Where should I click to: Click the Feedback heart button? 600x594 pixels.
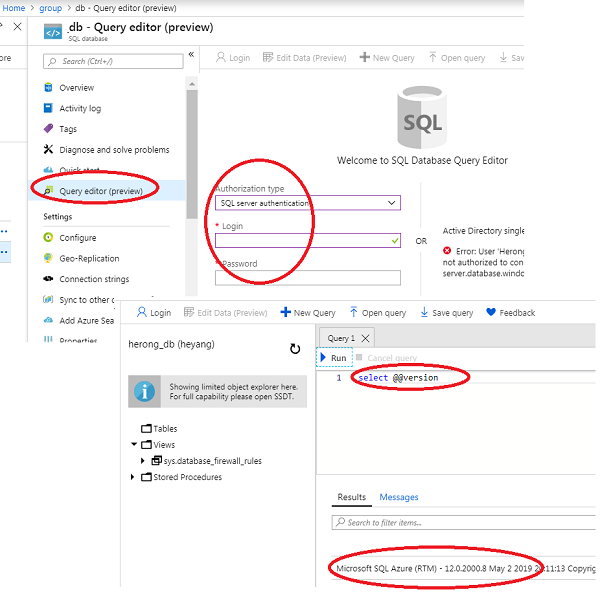(x=511, y=313)
